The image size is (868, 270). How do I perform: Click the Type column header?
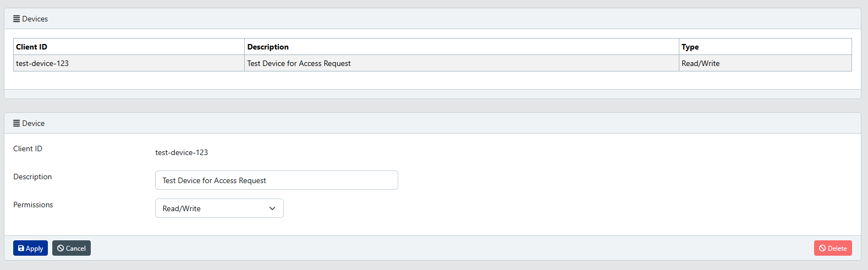click(x=690, y=47)
